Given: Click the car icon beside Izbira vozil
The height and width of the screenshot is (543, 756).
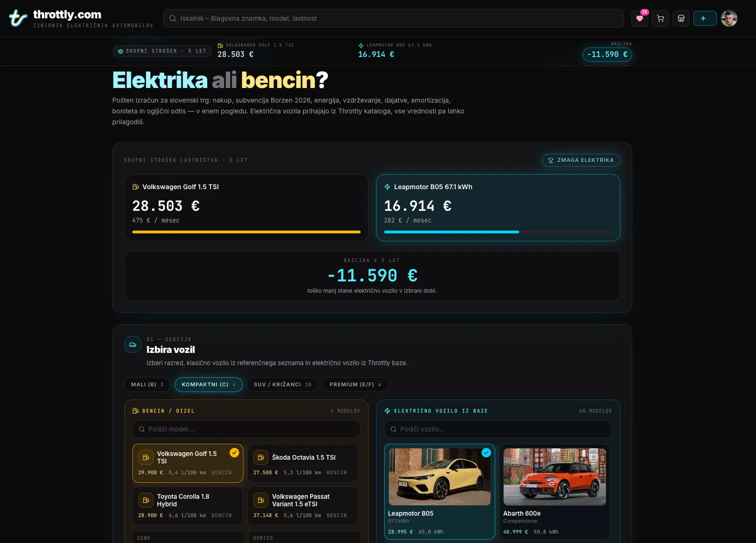Looking at the screenshot, I should point(133,344).
